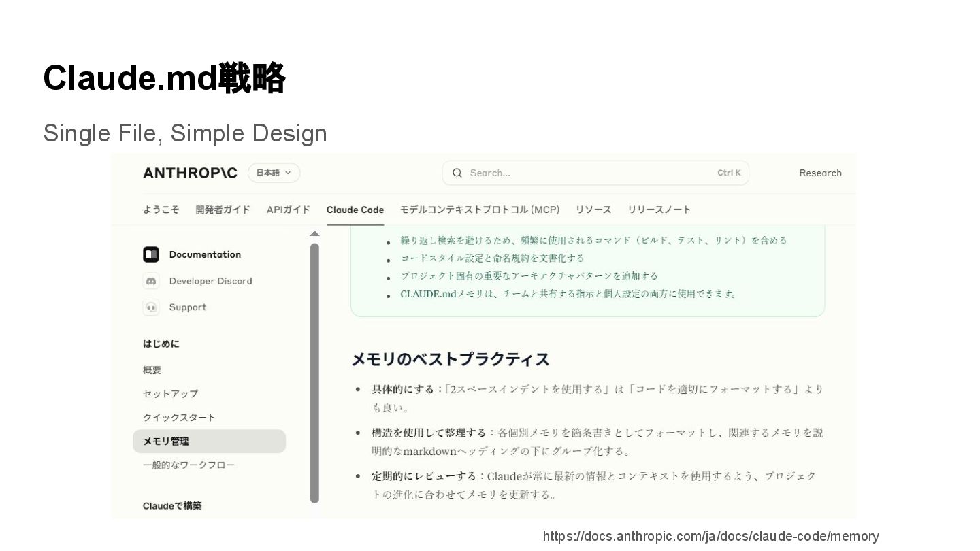Click the はじめに section header
This screenshot has width=980, height=551.
pyautogui.click(x=161, y=344)
